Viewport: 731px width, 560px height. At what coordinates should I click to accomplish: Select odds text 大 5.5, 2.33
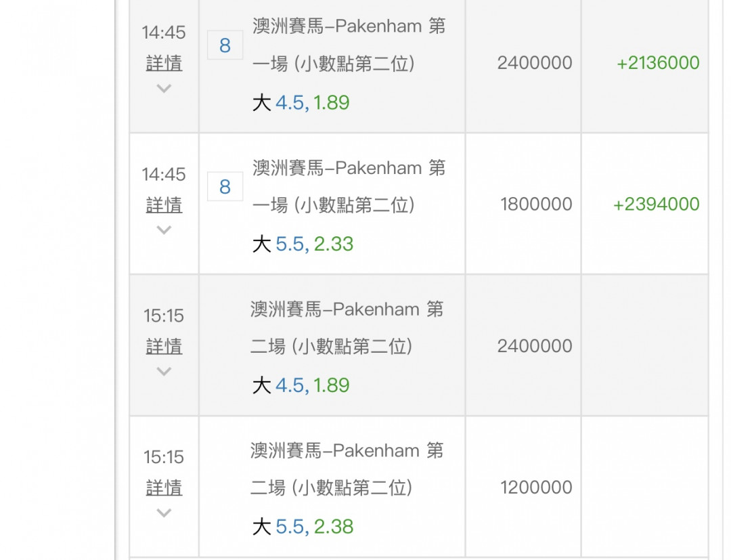303,244
